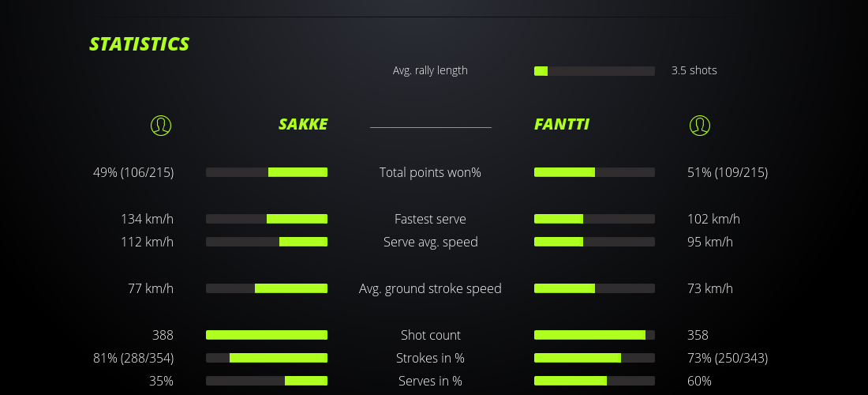Click Sakke's serves in % bar
The height and width of the screenshot is (395, 868).
pos(267,381)
